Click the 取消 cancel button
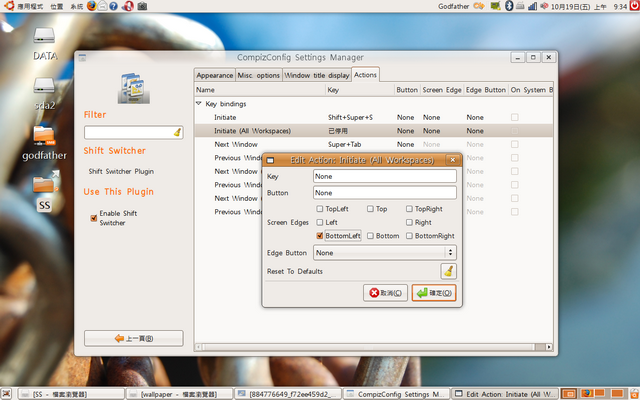 [385, 293]
